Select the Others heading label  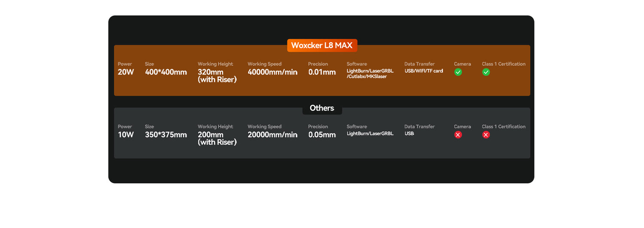coord(322,108)
